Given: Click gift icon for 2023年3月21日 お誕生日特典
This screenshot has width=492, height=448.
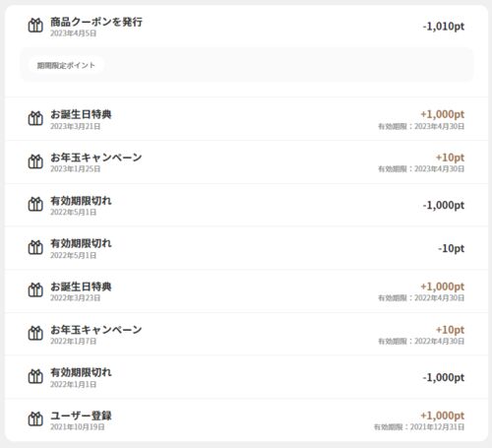Looking at the screenshot, I should (x=35, y=118).
